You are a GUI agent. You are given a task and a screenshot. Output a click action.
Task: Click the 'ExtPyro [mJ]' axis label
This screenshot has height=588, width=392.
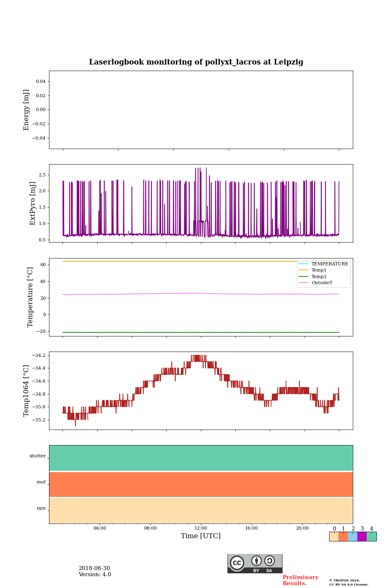click(x=33, y=203)
